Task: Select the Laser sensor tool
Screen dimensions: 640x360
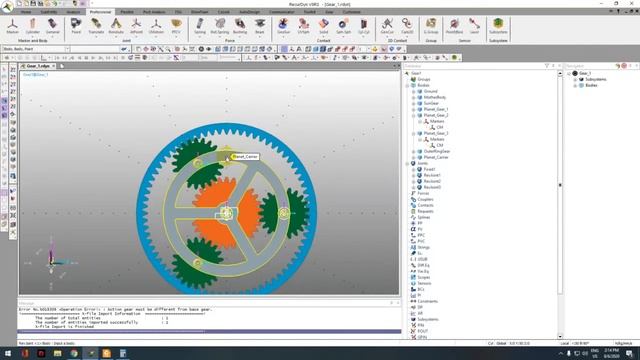Action: point(474,26)
